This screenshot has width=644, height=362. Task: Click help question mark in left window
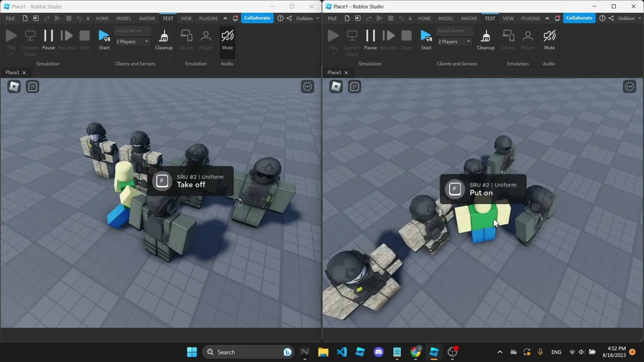coord(280,19)
